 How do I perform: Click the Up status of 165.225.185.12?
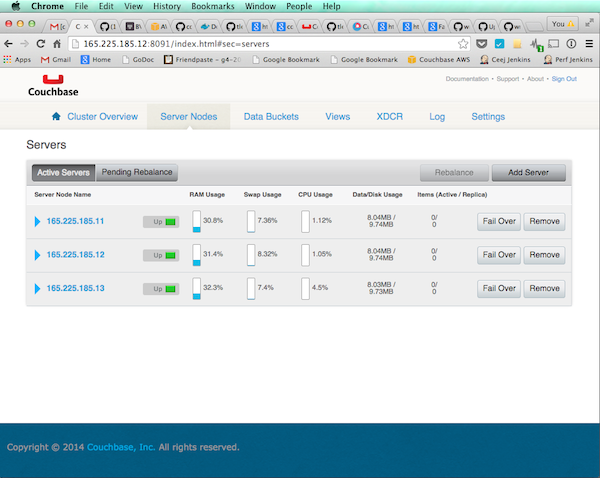pos(161,255)
